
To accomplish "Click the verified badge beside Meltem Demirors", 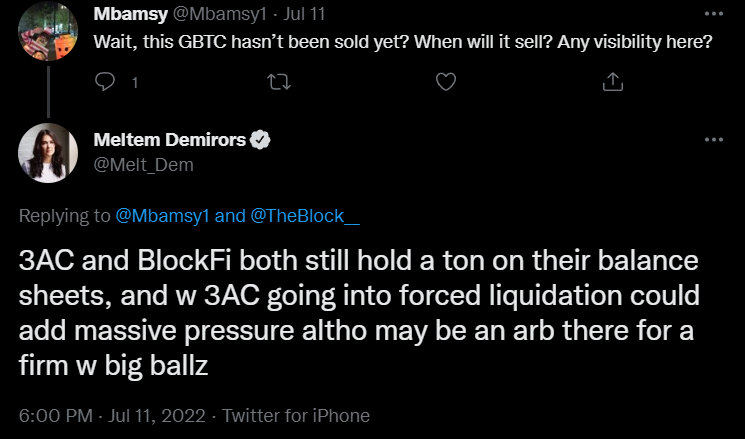I will pos(259,141).
